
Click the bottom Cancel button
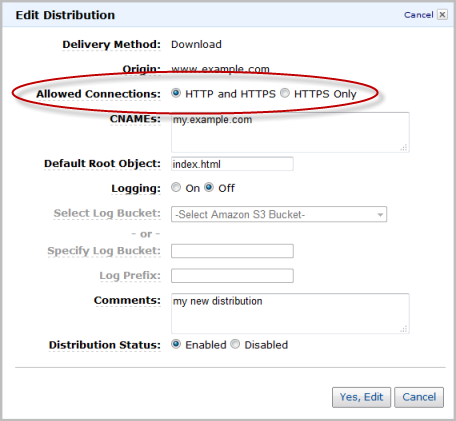point(419,397)
